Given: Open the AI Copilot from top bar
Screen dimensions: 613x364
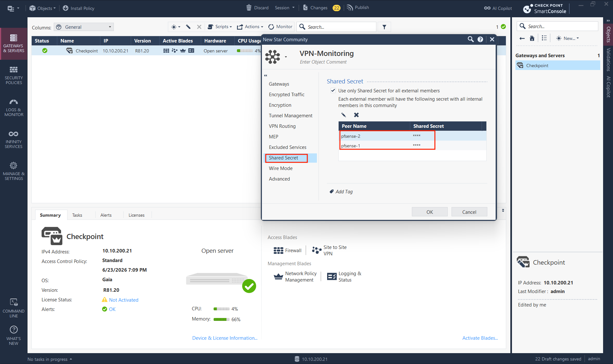Looking at the screenshot, I should tap(498, 8).
